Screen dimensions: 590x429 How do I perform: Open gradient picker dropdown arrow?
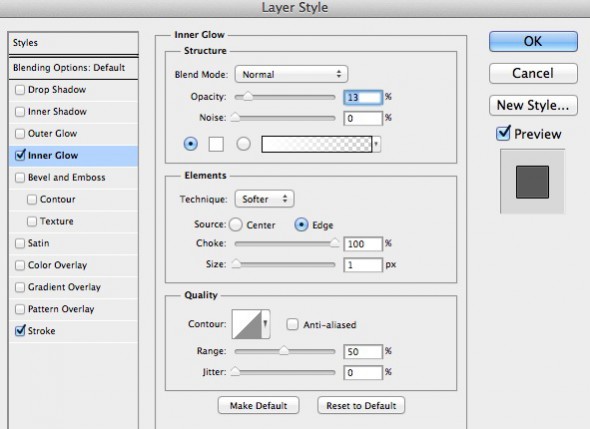point(376,144)
